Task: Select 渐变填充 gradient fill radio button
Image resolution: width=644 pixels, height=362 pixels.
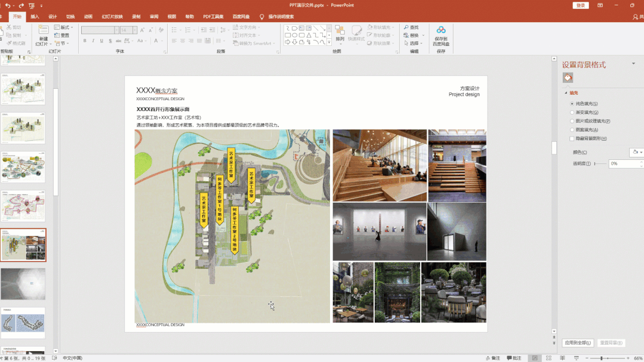Action: [572, 113]
